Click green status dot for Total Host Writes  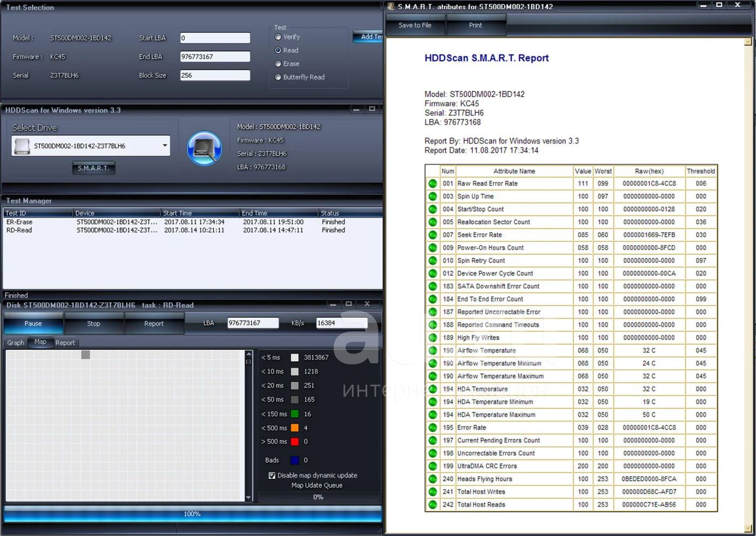click(433, 492)
